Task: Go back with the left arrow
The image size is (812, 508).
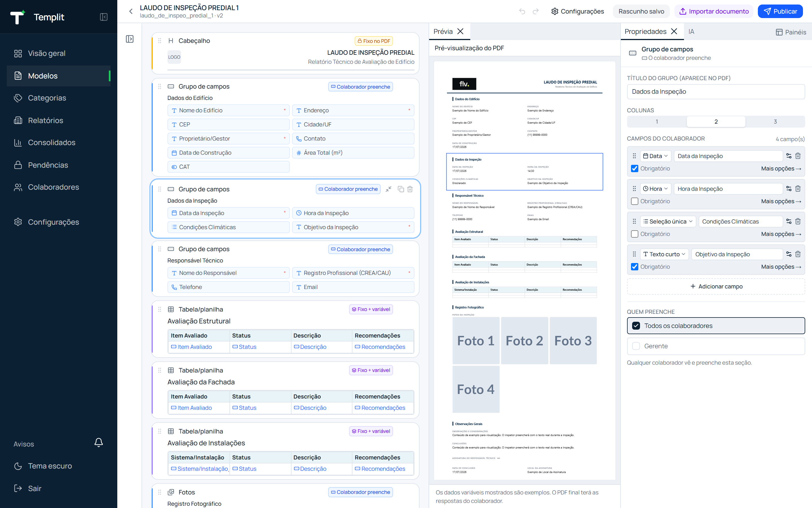Action: point(131,11)
